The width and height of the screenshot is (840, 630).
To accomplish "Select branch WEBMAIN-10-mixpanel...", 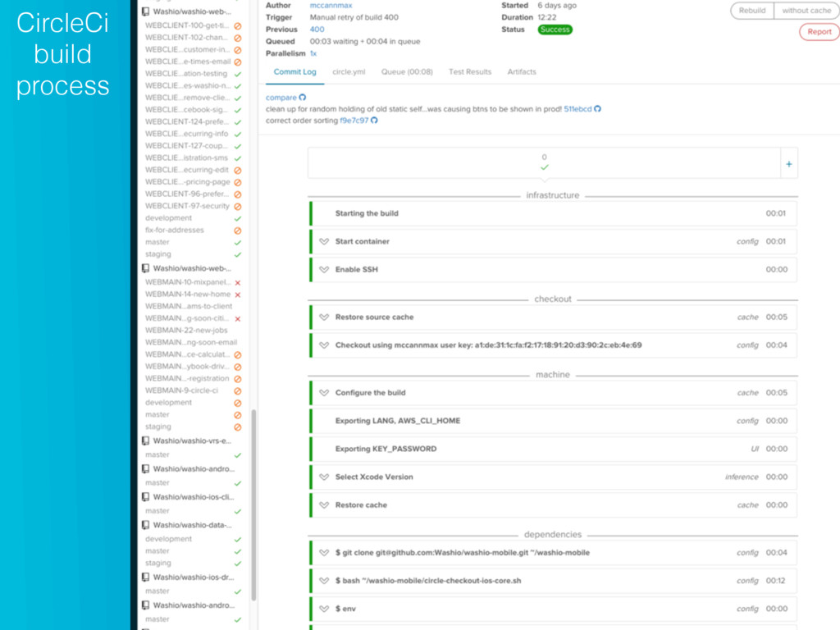I will [x=188, y=282].
